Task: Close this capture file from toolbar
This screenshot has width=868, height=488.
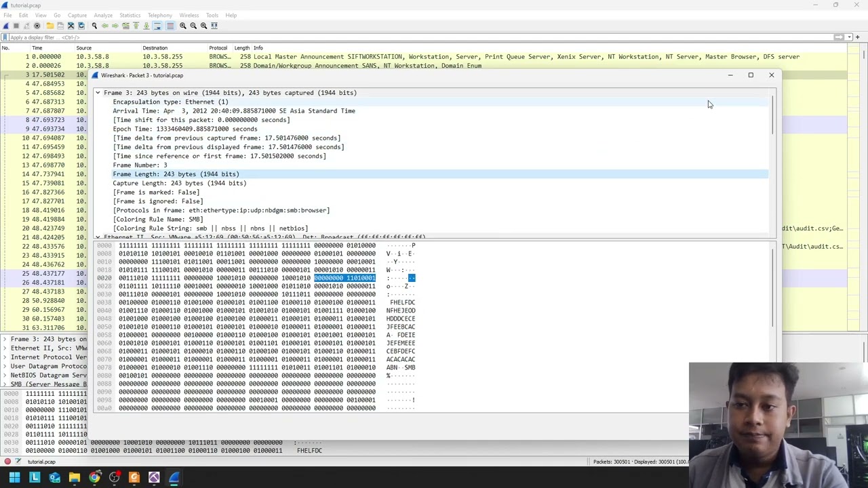Action: [x=71, y=26]
